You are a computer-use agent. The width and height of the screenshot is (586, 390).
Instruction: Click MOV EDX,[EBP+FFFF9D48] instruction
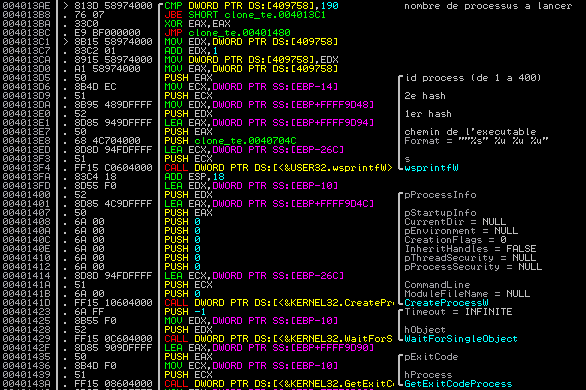[269, 105]
